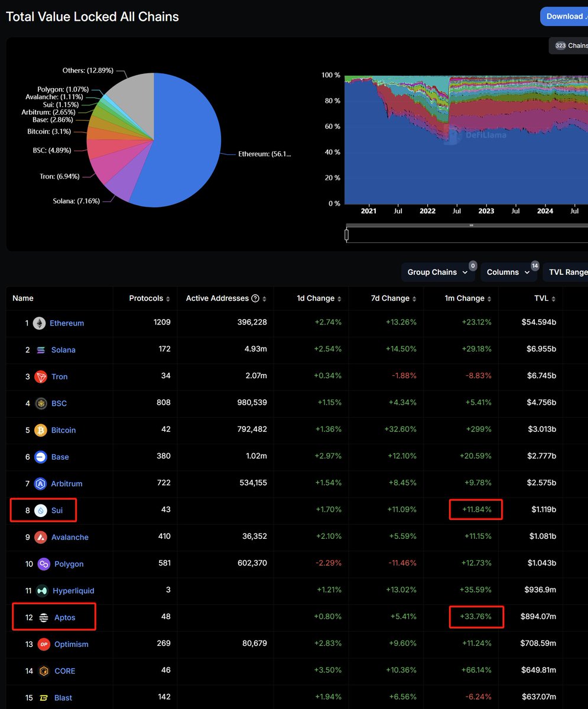
Task: Sort table using TVL sort arrows
Action: coord(554,299)
